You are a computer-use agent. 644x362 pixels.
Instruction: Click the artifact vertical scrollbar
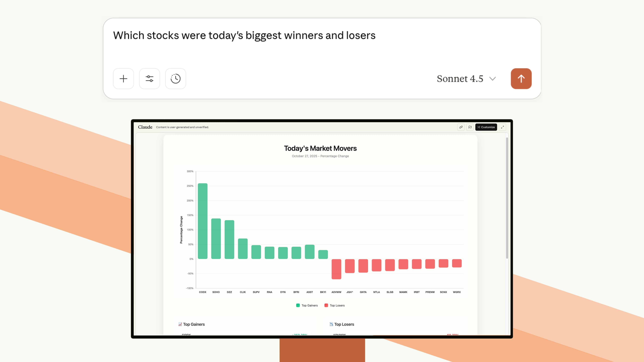point(507,197)
